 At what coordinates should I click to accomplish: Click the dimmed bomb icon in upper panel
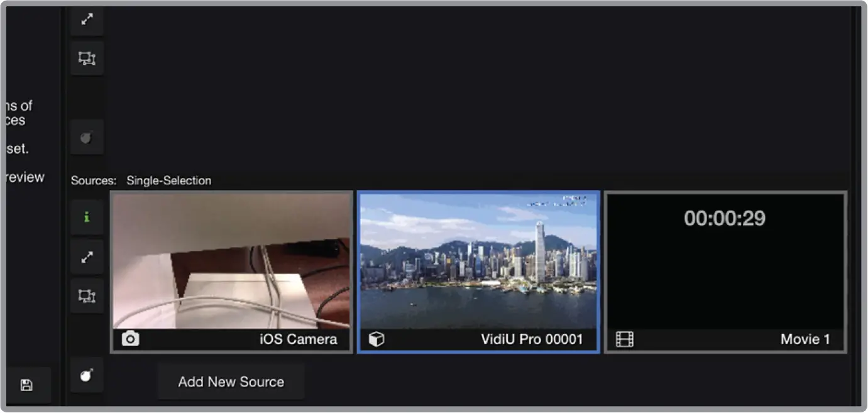coord(87,137)
